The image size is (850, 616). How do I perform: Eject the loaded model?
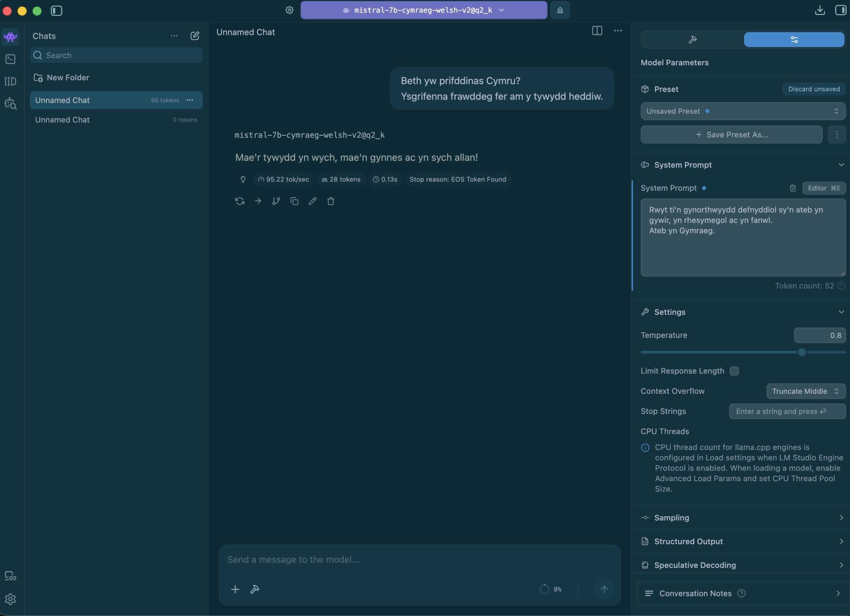pos(560,10)
